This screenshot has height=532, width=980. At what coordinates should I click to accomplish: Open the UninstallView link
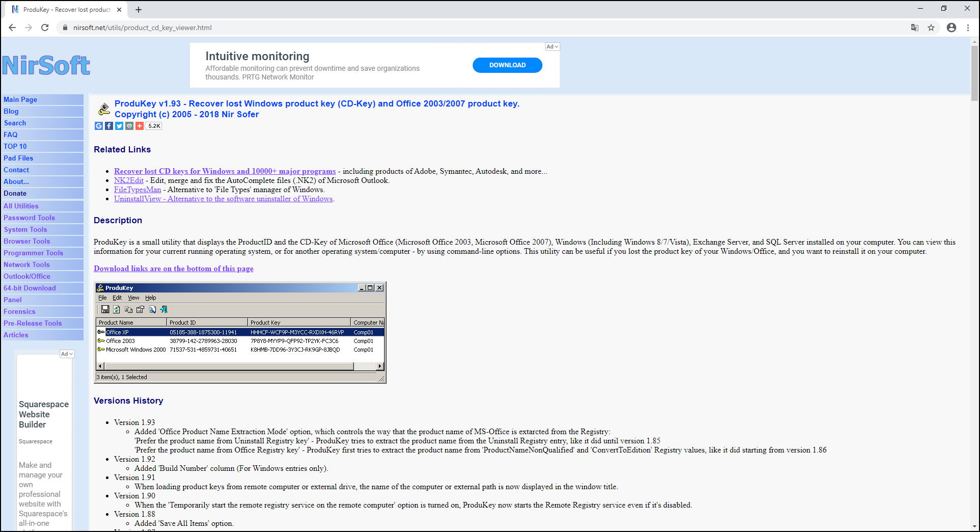tap(224, 199)
